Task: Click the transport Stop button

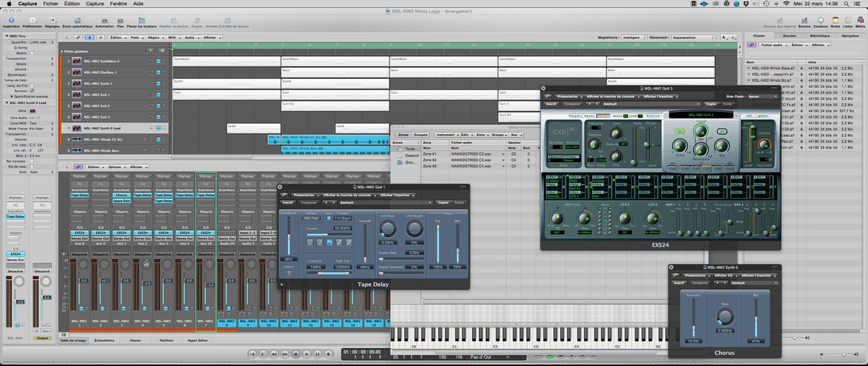Action: click(296, 354)
